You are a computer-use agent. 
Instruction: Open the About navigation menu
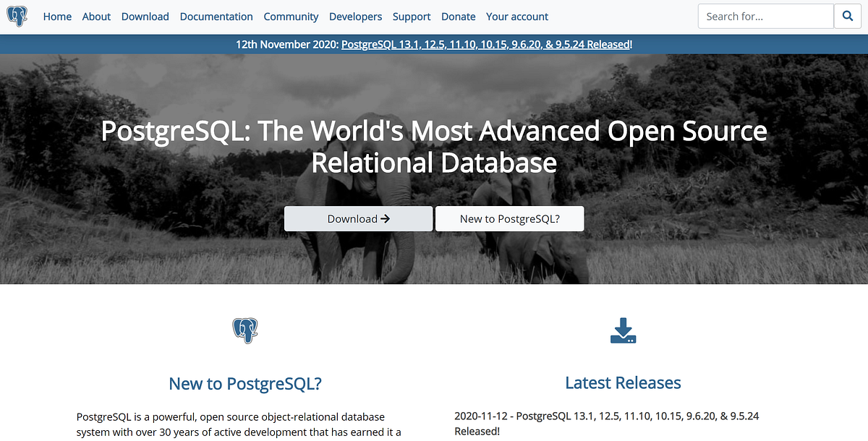pos(96,16)
